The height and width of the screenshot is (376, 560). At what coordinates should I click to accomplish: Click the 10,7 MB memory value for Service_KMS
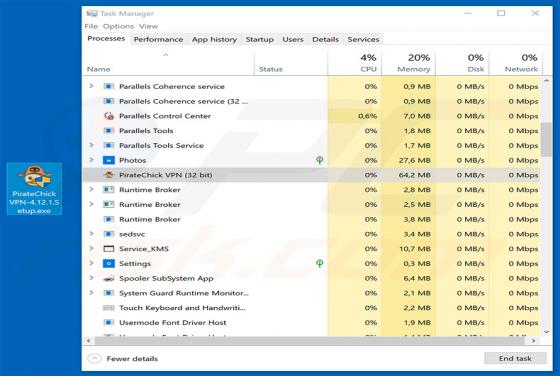pos(414,249)
